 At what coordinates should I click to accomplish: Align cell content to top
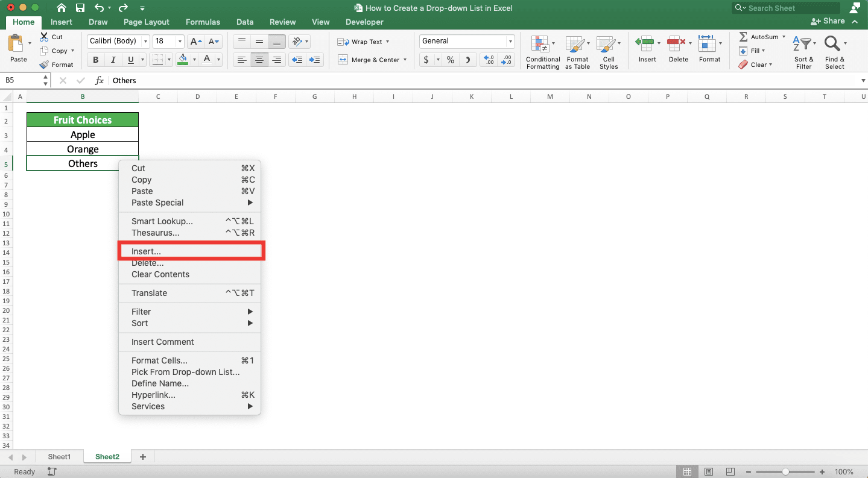pyautogui.click(x=242, y=42)
